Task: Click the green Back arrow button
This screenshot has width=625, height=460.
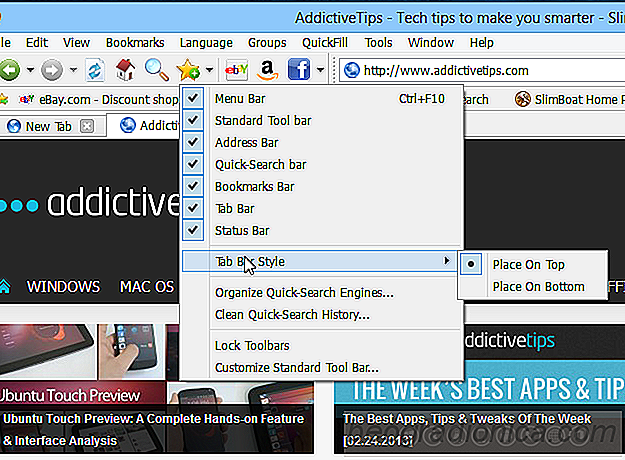Action: pos(10,71)
